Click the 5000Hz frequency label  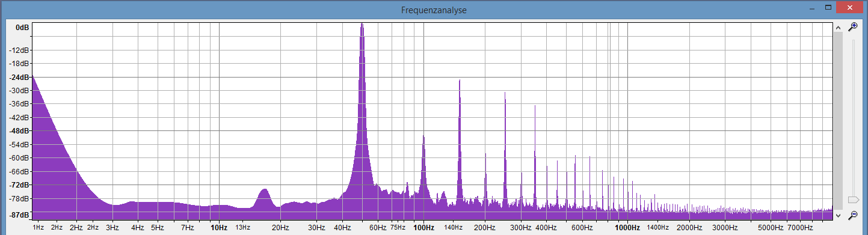coord(770,228)
